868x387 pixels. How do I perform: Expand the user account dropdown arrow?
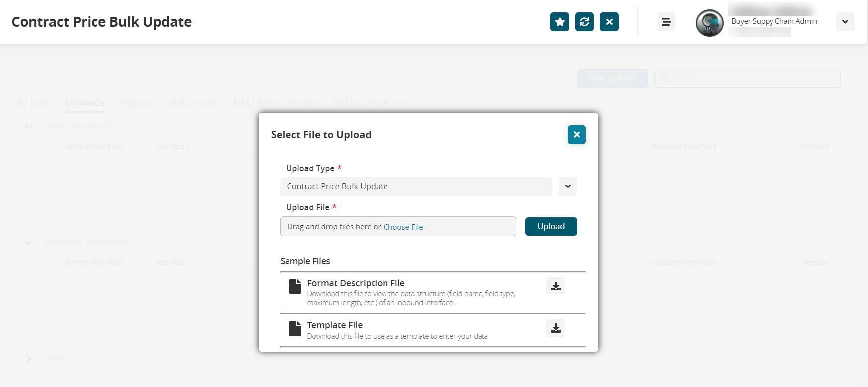click(x=845, y=22)
